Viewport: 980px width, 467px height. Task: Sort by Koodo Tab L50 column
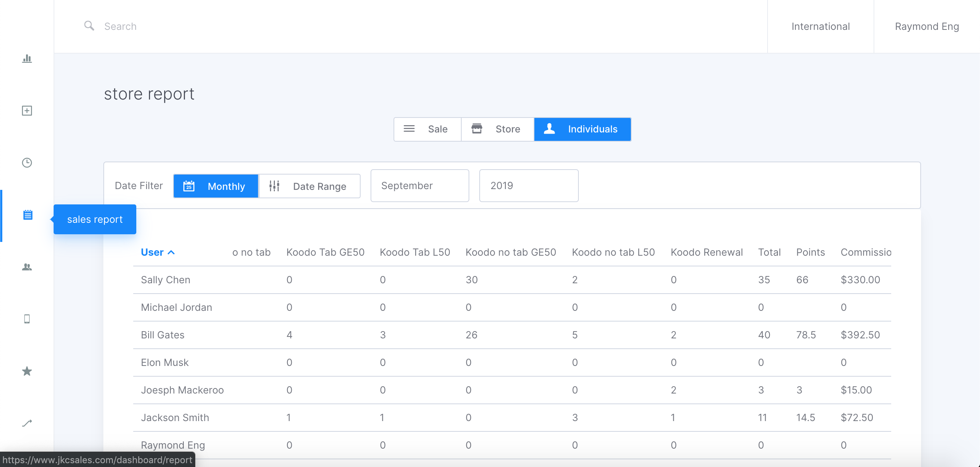click(415, 252)
